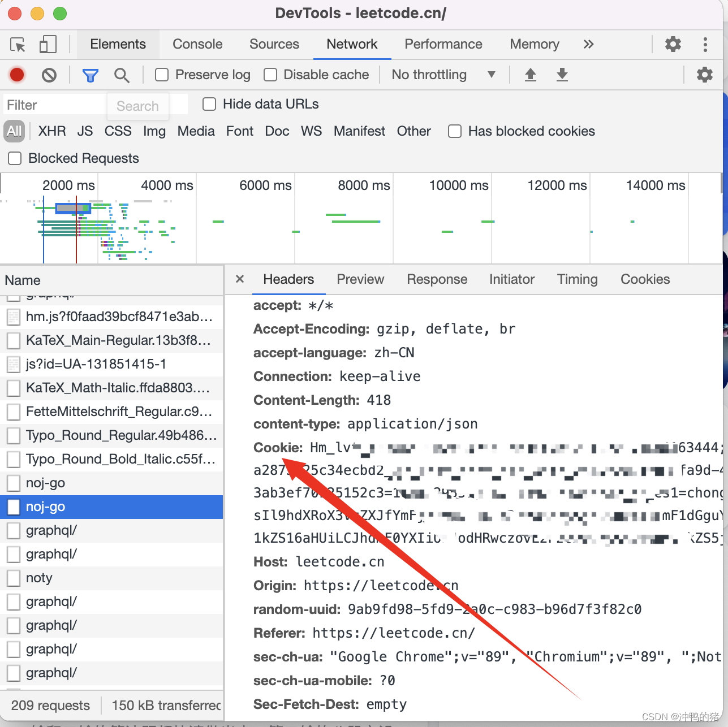Click the random-uuid header value
The image size is (728, 727).
tap(495, 609)
